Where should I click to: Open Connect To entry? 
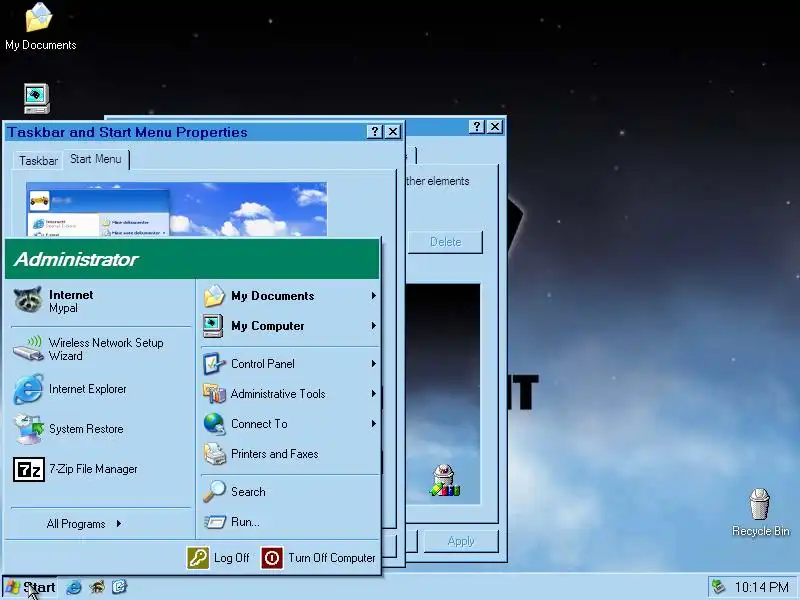[x=290, y=424]
